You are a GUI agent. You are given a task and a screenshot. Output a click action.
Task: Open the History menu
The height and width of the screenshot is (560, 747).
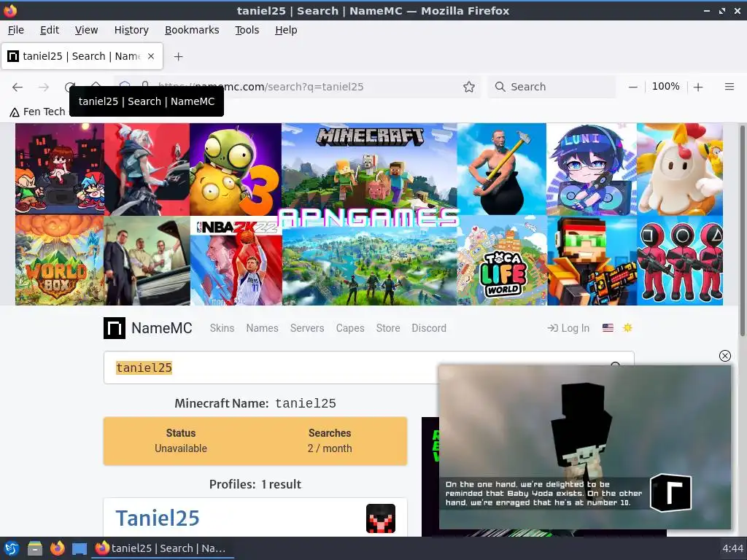pyautogui.click(x=131, y=30)
